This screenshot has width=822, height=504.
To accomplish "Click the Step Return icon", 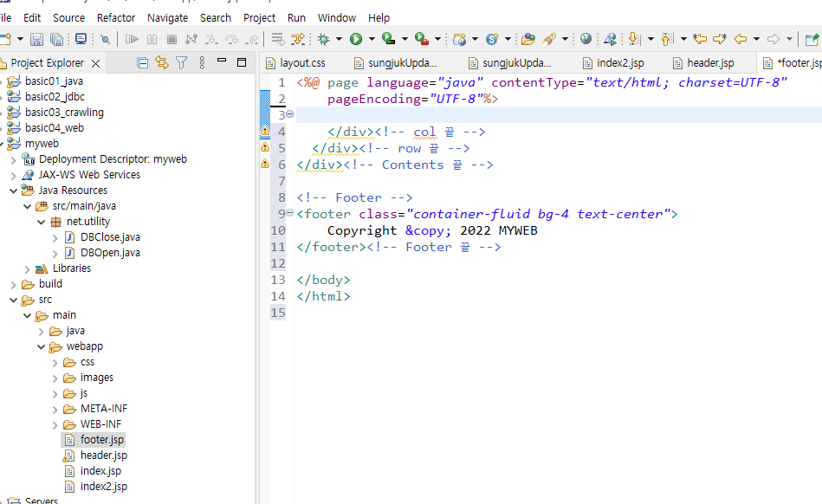I will coord(252,39).
